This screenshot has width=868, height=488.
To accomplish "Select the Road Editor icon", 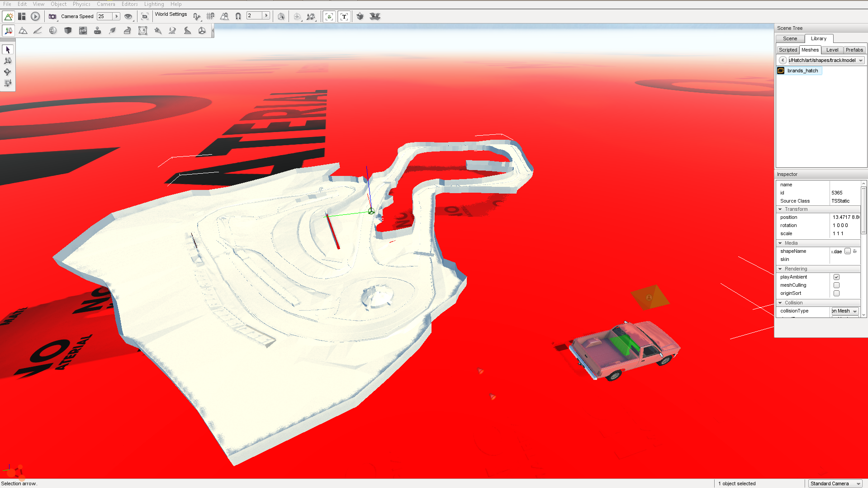I will pos(187,31).
